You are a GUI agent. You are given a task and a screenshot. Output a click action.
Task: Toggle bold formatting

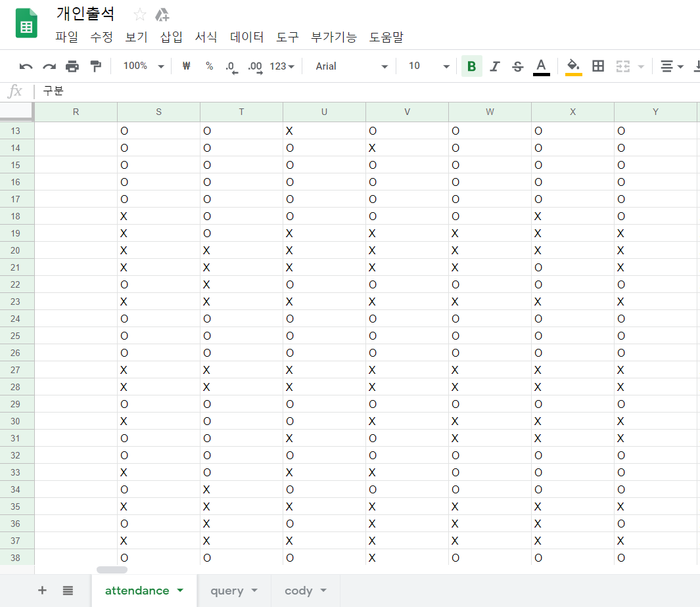point(471,66)
